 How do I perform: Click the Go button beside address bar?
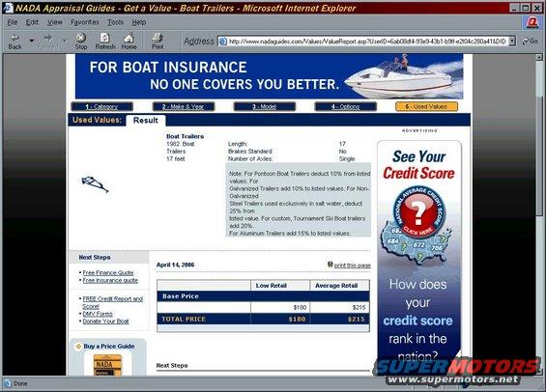coord(530,42)
